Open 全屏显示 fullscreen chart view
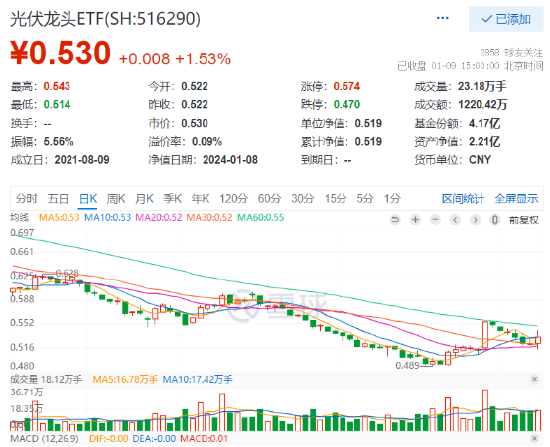Screen dimensions: 550x447 point(516,199)
